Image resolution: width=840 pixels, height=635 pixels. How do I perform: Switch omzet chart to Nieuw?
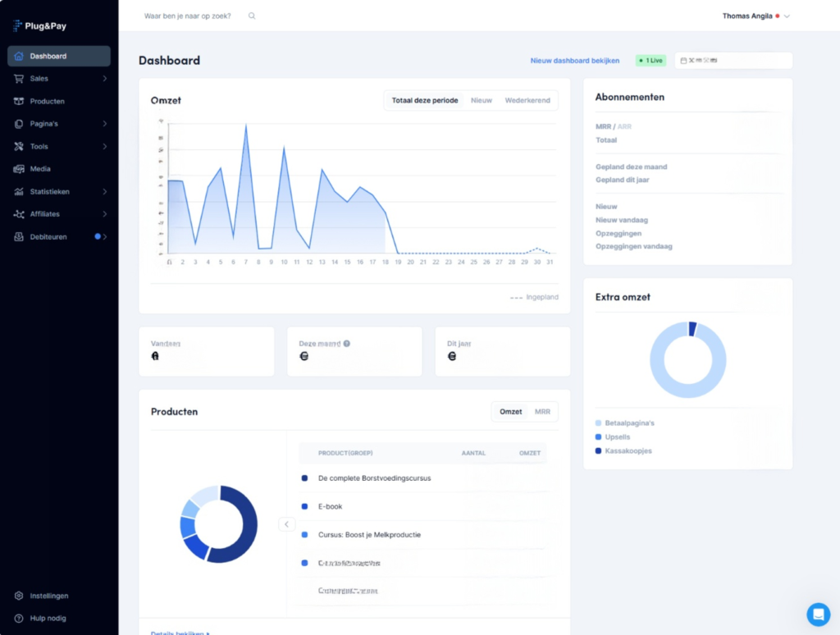482,100
